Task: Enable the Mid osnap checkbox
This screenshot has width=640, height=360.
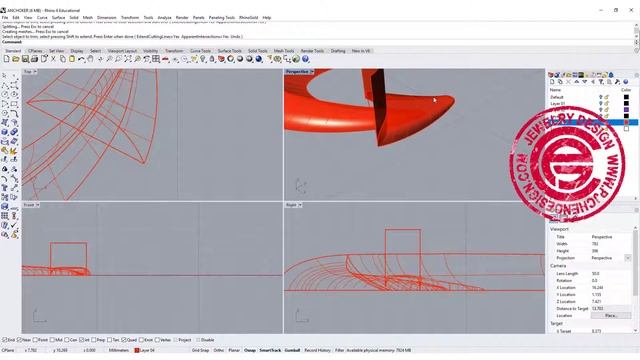Action: click(51, 340)
